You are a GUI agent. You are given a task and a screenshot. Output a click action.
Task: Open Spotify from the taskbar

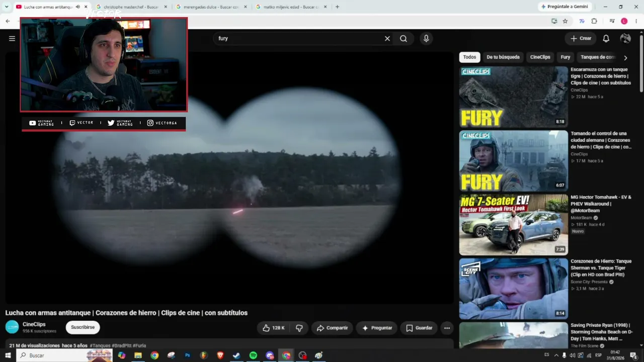[x=253, y=355]
